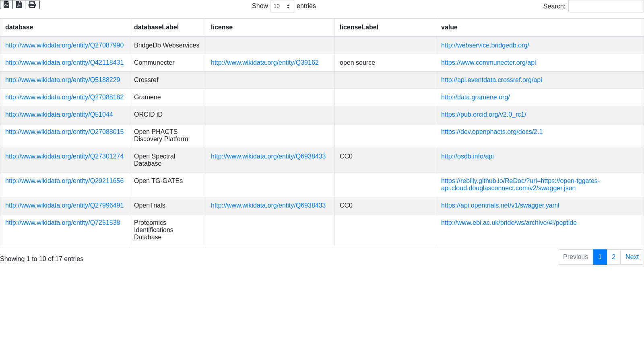Open Q6938433 license link in OpenTrials row
The height and width of the screenshot is (362, 644).
(x=268, y=206)
